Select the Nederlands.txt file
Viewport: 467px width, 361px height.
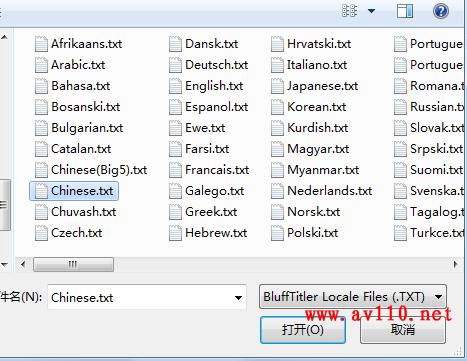click(322, 191)
